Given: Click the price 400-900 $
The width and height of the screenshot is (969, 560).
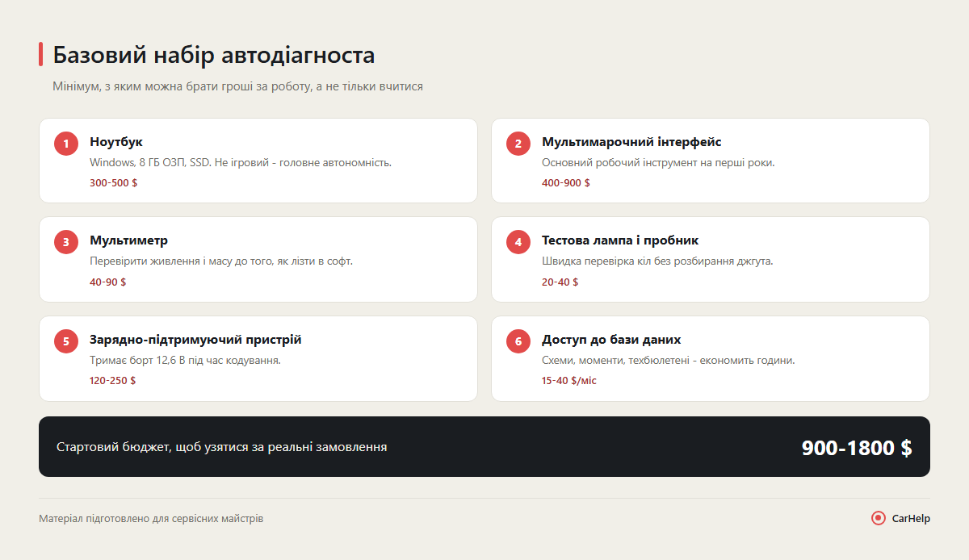Looking at the screenshot, I should tap(566, 183).
